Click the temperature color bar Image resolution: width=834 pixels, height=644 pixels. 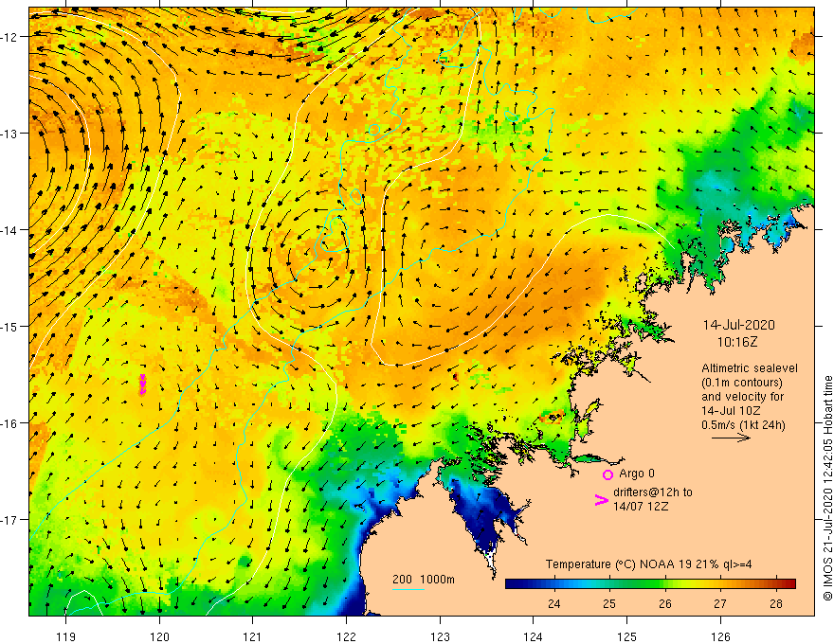650,583
